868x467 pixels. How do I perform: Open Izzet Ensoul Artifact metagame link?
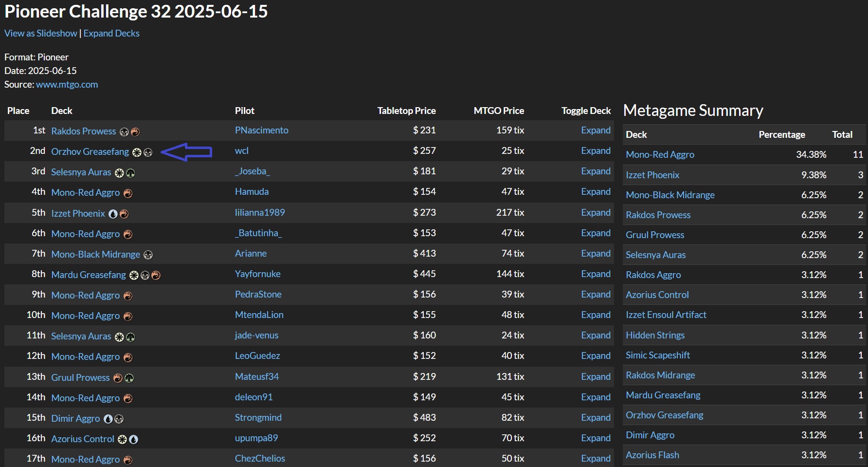(666, 315)
